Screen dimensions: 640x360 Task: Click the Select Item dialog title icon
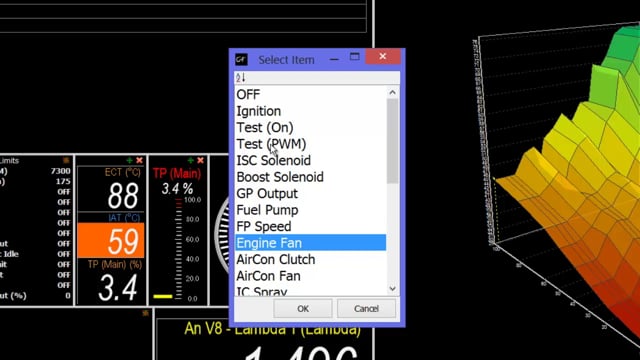241,60
